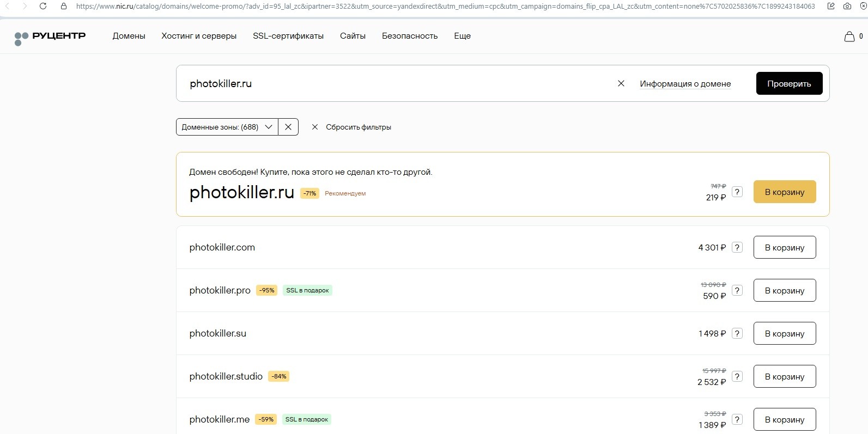
Task: Click the -84% badge for photokiller.studio
Action: pos(279,376)
